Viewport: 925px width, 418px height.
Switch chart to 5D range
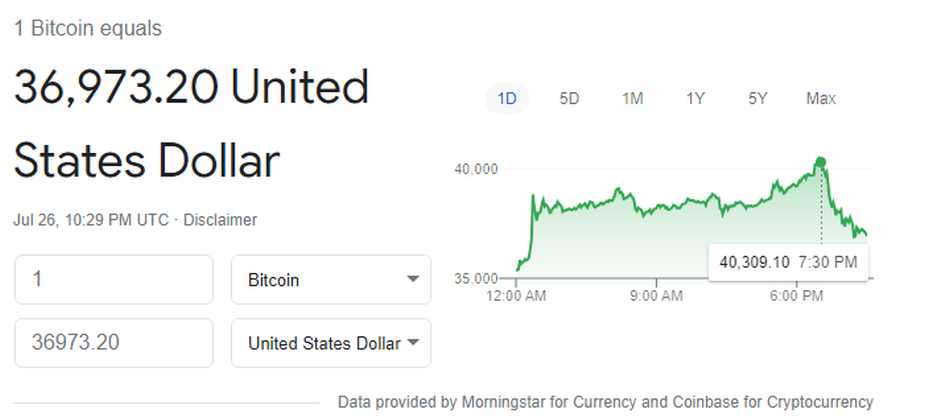point(569,98)
